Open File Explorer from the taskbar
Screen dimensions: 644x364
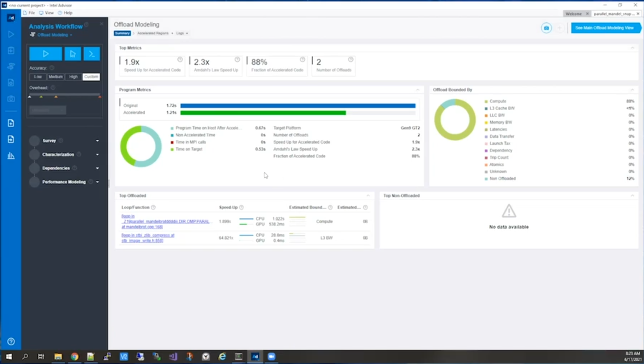(x=58, y=356)
